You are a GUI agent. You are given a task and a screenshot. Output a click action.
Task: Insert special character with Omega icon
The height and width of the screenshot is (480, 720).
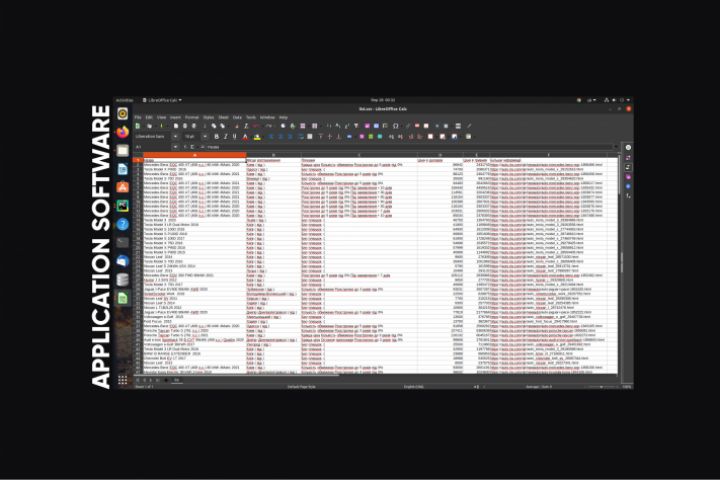[x=395, y=126]
